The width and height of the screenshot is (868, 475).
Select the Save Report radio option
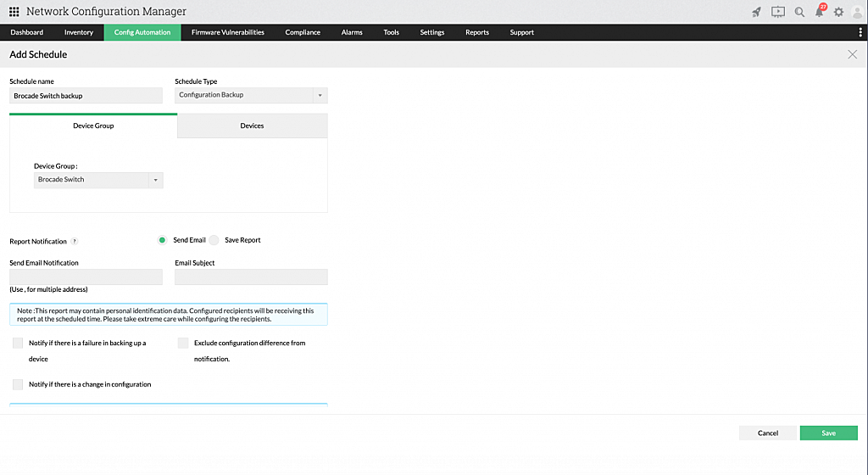click(x=214, y=240)
